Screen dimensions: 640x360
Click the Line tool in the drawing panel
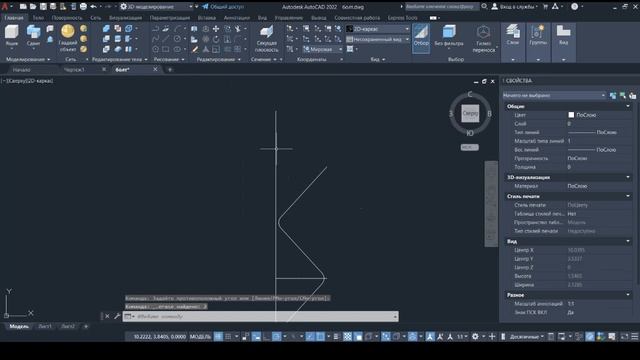(166, 39)
